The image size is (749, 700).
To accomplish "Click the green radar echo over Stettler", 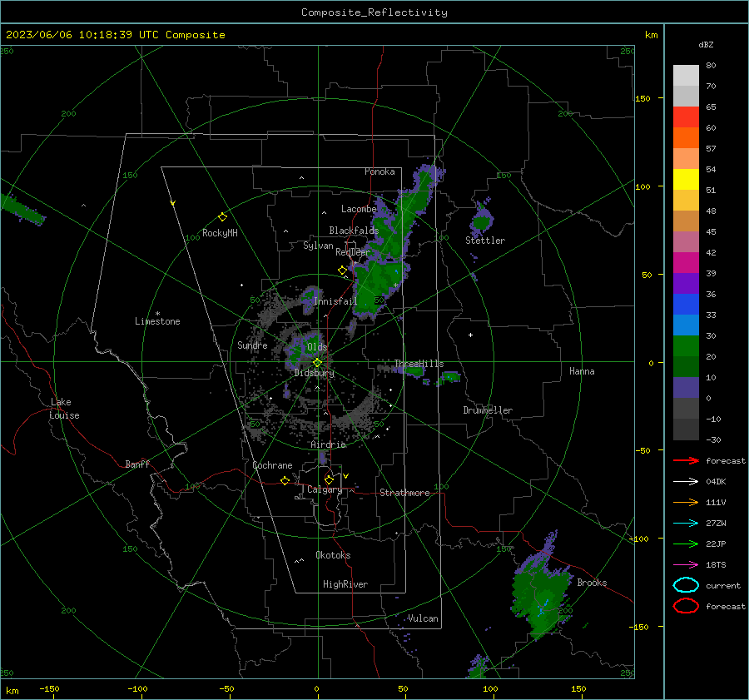I will click(481, 220).
